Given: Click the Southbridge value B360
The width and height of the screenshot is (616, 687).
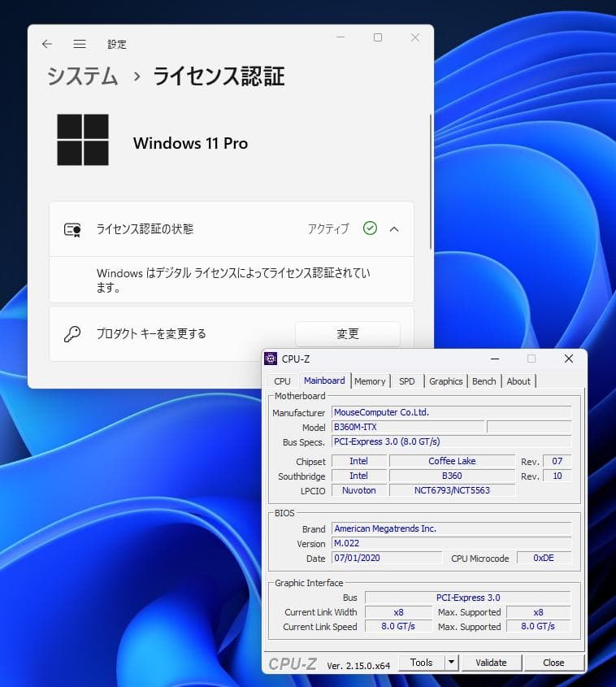Looking at the screenshot, I should point(452,476).
